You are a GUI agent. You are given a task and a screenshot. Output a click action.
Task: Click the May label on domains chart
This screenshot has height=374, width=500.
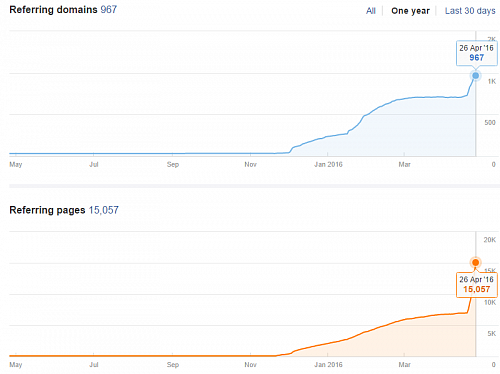[x=16, y=164]
